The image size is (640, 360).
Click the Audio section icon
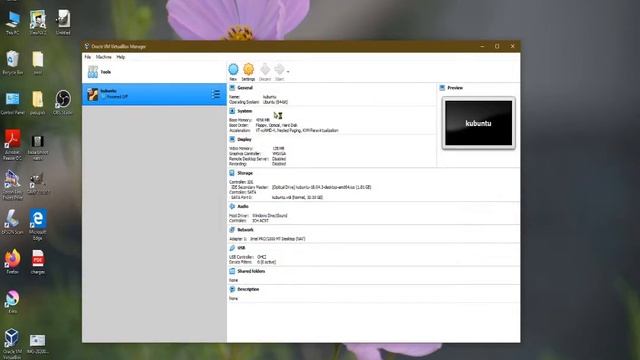tap(232, 207)
